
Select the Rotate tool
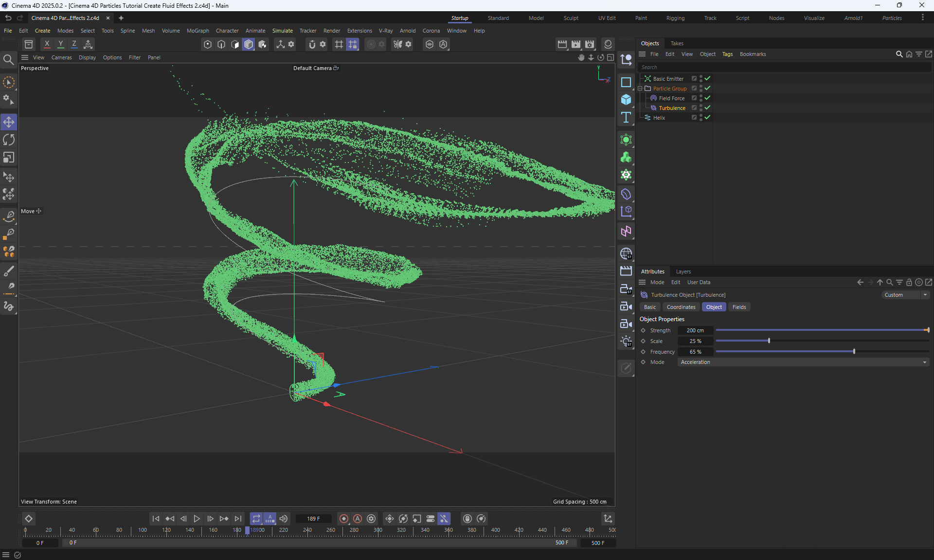pyautogui.click(x=9, y=140)
